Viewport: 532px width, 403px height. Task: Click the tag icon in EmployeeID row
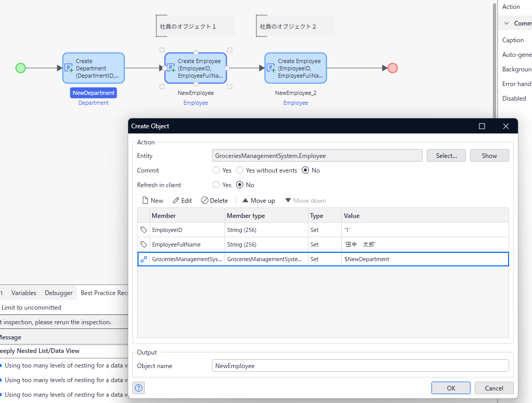pyautogui.click(x=143, y=230)
